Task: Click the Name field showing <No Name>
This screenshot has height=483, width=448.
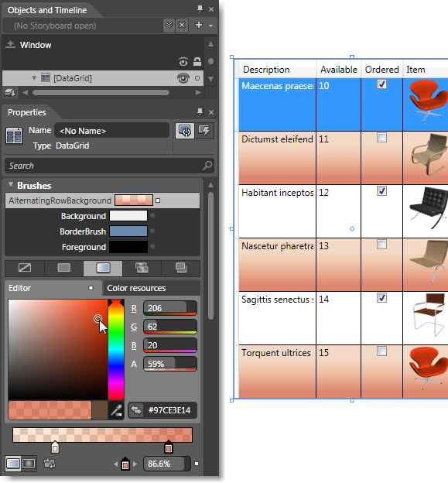Action: (111, 131)
